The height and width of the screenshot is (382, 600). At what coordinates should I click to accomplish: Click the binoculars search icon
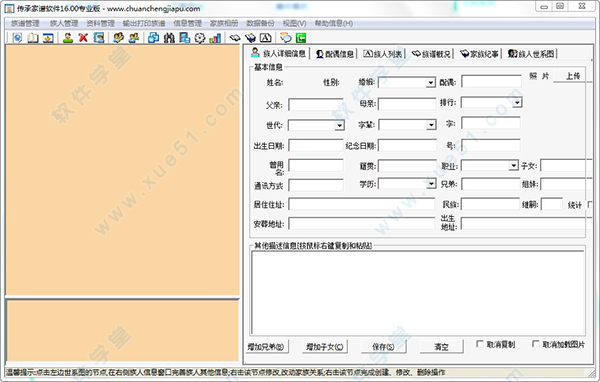[169, 38]
